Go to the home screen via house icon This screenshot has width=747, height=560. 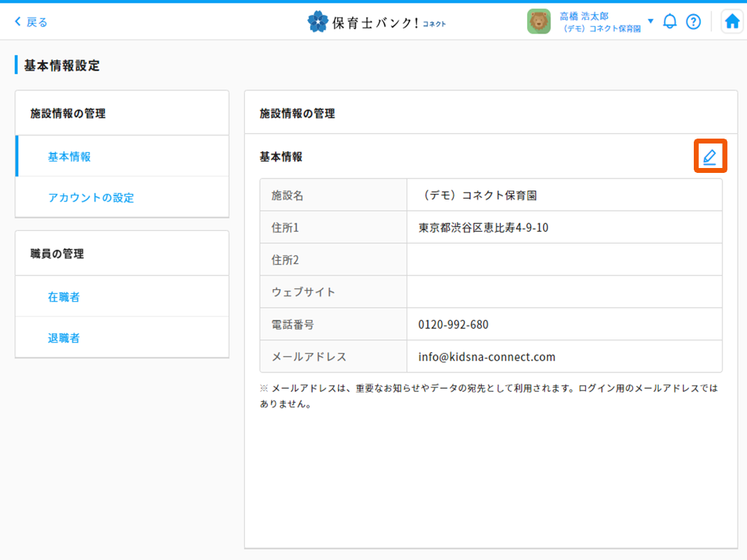tap(732, 22)
